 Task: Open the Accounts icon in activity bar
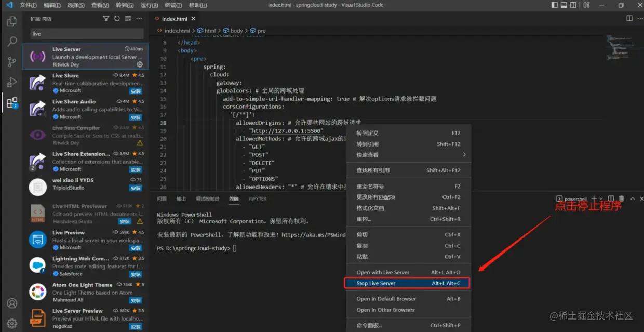point(12,303)
